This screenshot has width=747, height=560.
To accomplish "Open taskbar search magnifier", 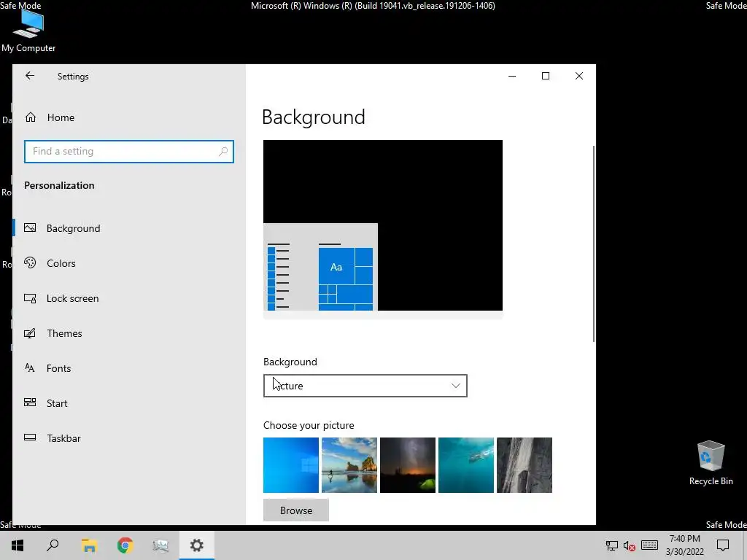I will coord(53,545).
